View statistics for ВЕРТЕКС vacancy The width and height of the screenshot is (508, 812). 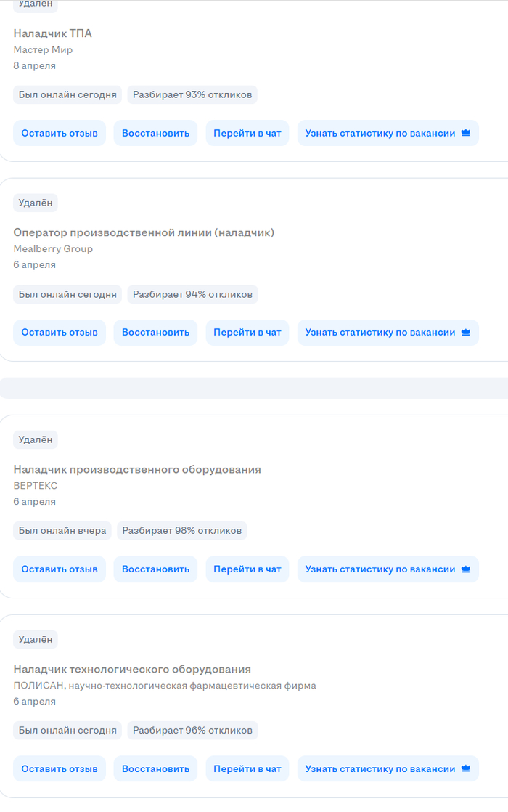coord(388,569)
